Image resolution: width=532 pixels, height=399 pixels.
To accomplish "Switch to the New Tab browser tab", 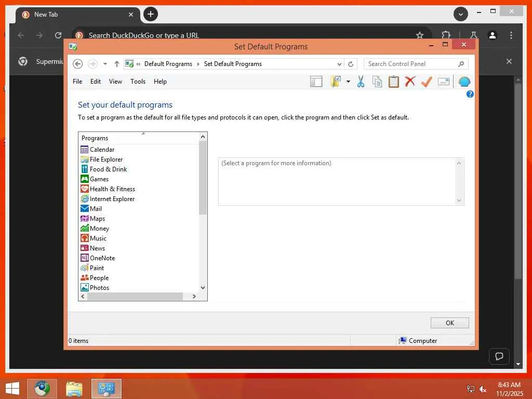I will [78, 15].
